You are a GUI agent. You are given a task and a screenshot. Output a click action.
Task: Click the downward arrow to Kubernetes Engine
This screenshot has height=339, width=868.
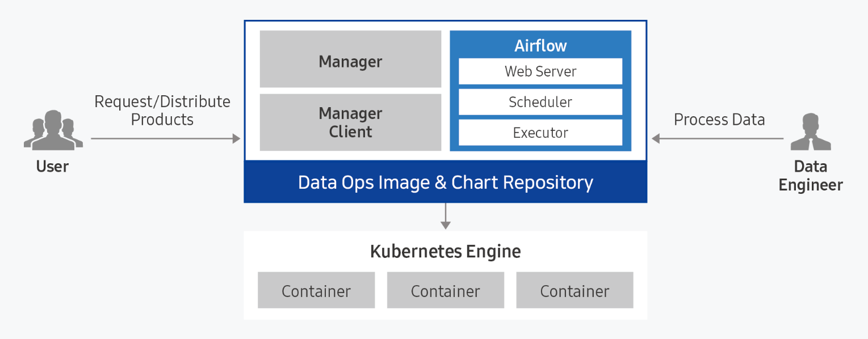point(446,216)
